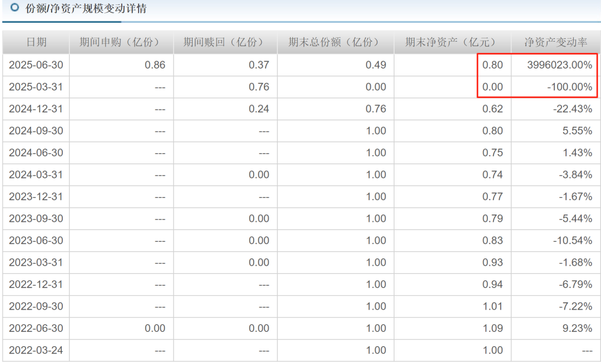Click net assets 0.83 in 2023-06-30 row
601x364 pixels.
tap(492, 241)
